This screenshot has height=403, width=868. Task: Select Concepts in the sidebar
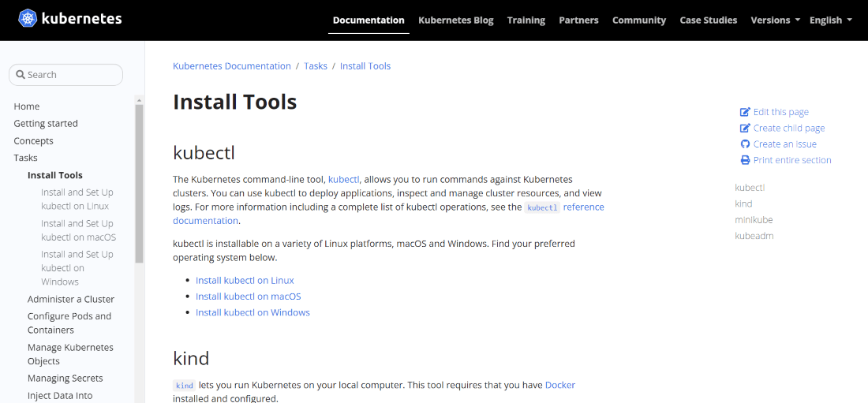[34, 140]
